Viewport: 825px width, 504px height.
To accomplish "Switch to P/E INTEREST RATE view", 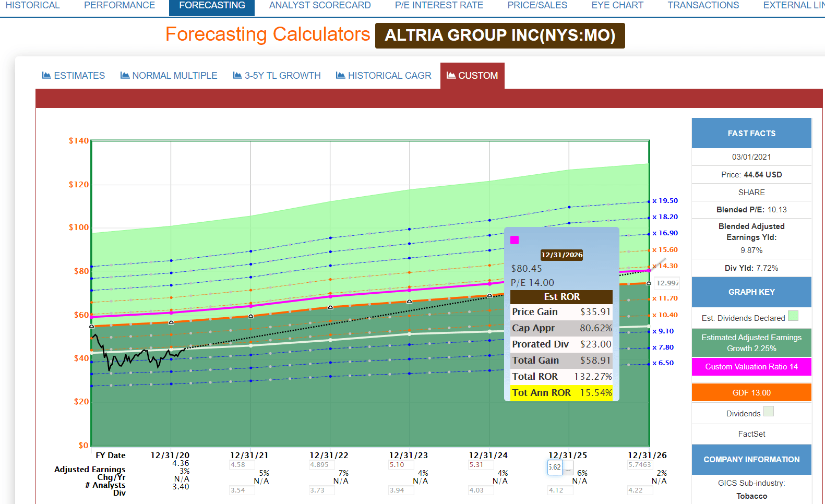I will [439, 5].
